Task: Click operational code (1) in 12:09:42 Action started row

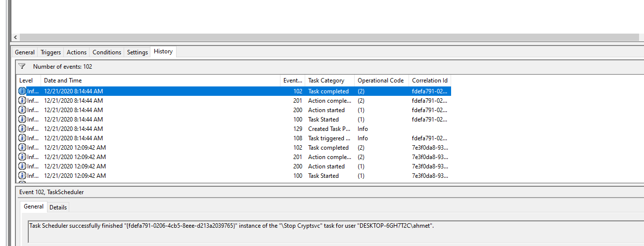Action: pyautogui.click(x=361, y=166)
